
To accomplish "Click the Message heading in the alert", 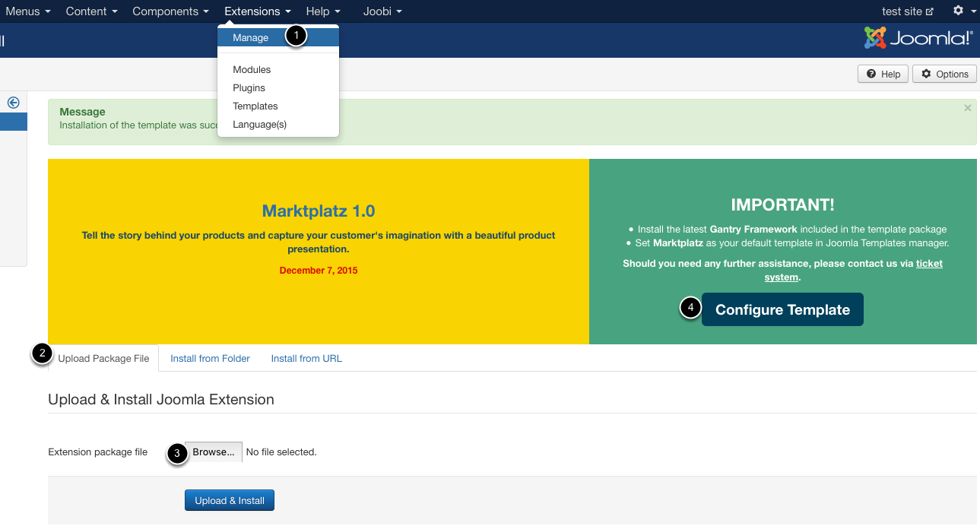I will pyautogui.click(x=82, y=112).
